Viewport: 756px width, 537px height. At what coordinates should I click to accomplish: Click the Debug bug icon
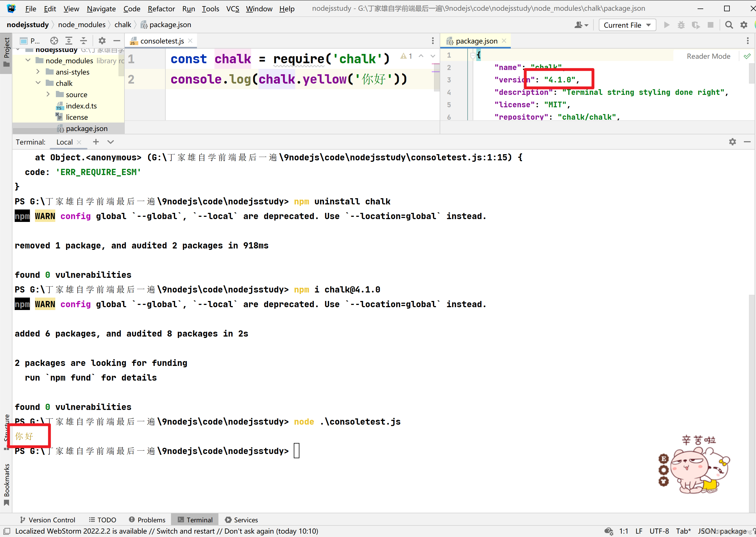681,25
